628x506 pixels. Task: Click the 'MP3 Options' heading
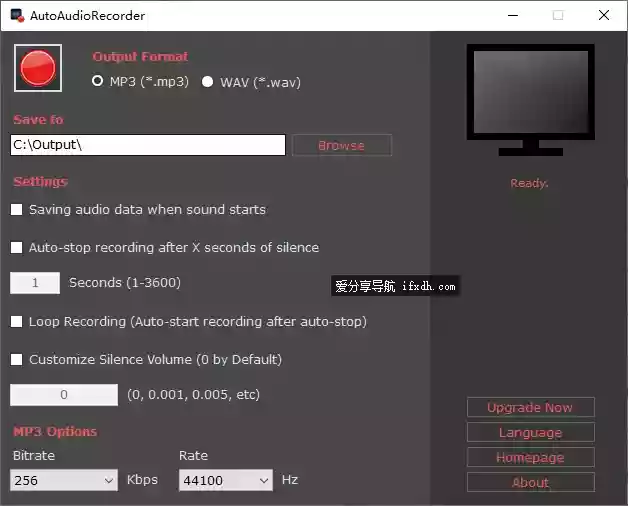(55, 431)
